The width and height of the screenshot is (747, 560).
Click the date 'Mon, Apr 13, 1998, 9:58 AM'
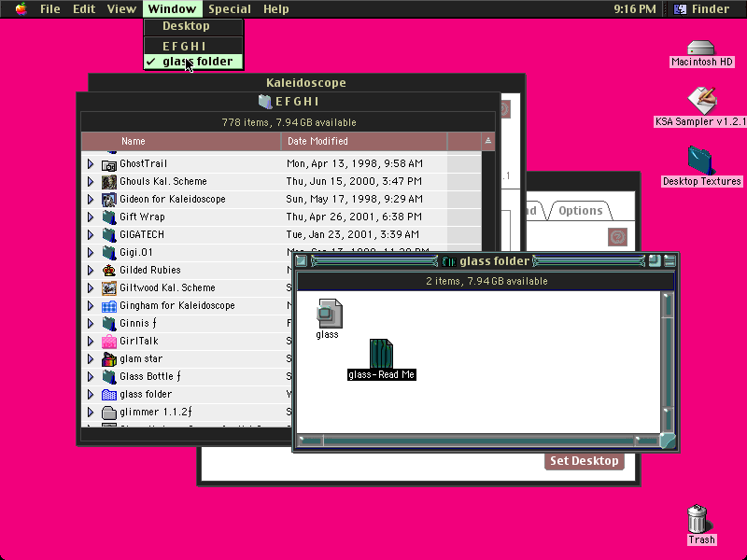[x=355, y=164]
